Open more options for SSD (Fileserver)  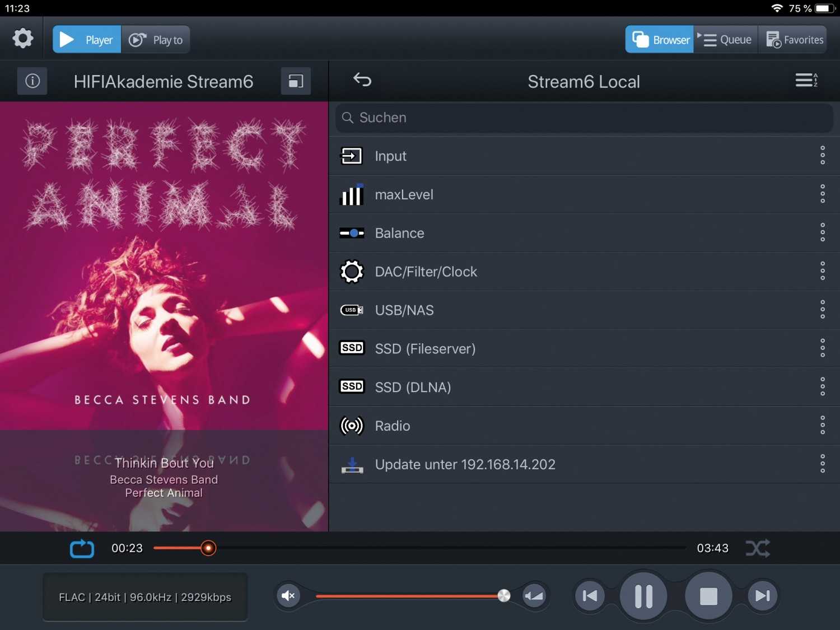823,348
